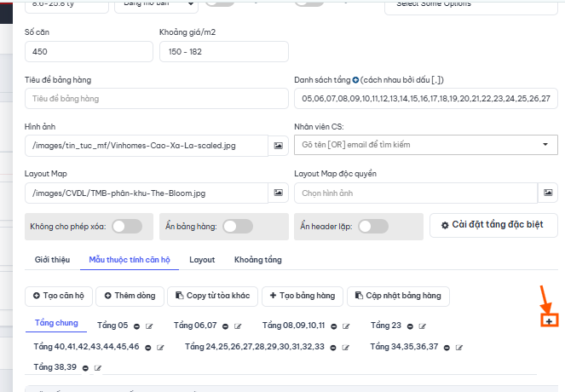Remove the Tầng 23 tab

tap(410, 326)
